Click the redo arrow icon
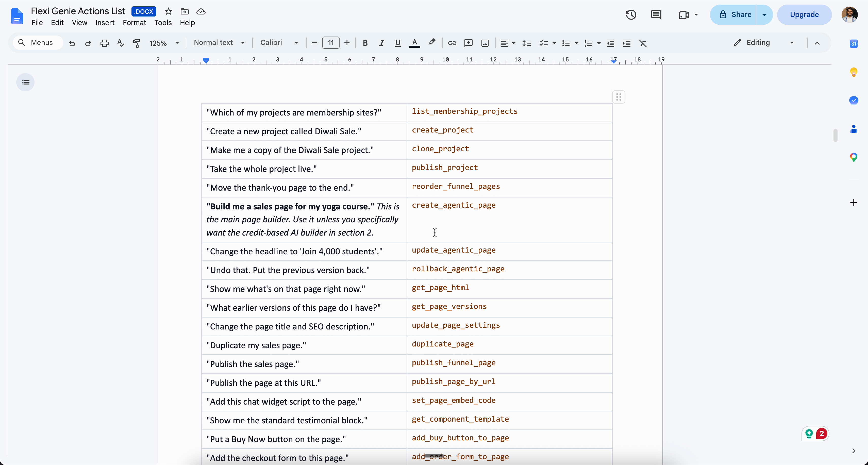This screenshot has height=465, width=868. tap(88, 43)
